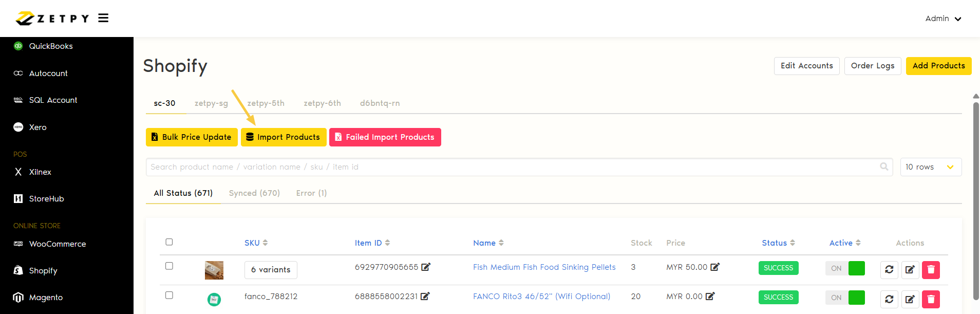Click the red delete icon for FANCO Rito3
The image size is (980, 314).
931,299
